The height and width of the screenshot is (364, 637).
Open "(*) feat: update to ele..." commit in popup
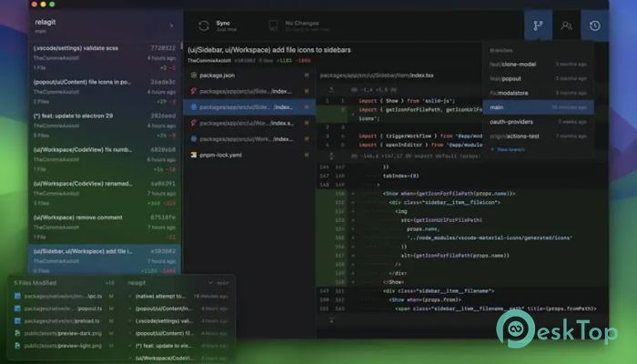coord(178,346)
